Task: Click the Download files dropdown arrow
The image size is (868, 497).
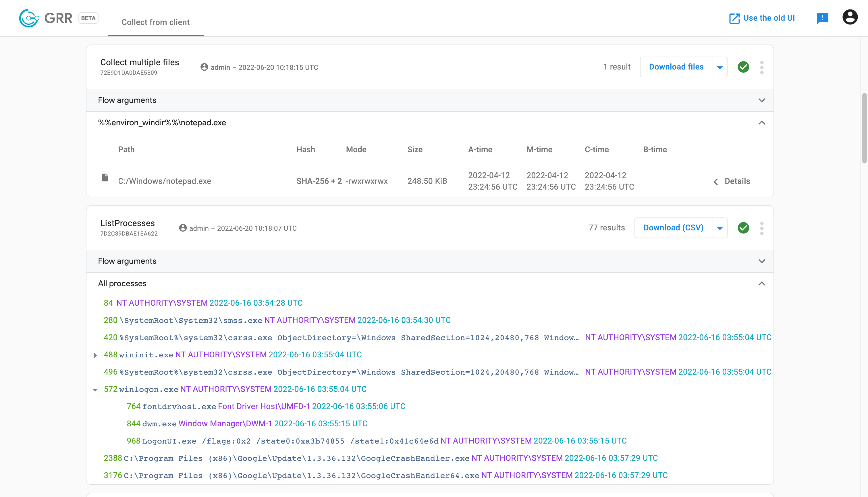Action: pyautogui.click(x=720, y=67)
